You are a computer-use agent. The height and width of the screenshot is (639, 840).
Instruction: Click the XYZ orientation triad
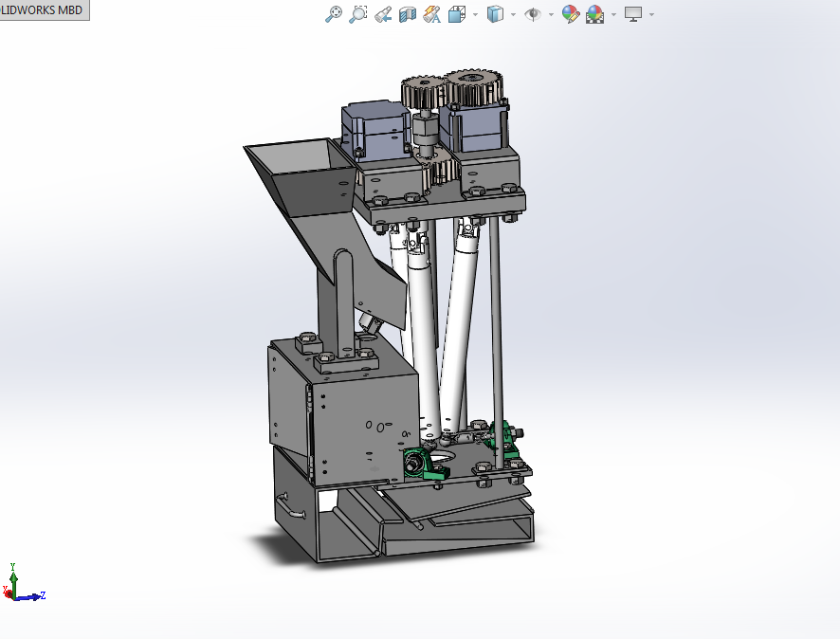[x=24, y=583]
